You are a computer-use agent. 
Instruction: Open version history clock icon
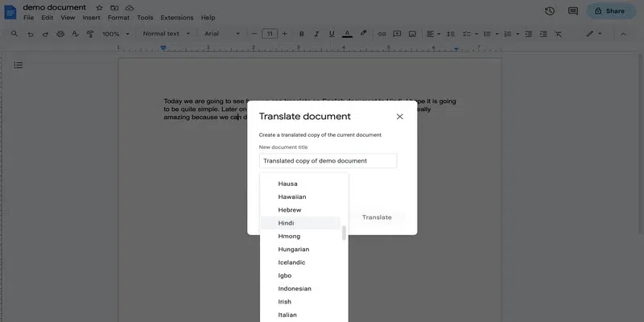point(550,11)
